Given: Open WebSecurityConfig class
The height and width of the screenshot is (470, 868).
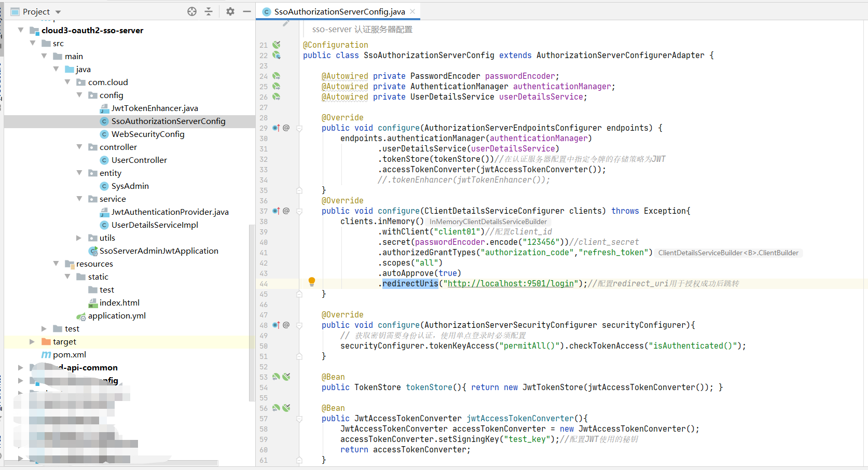Looking at the screenshot, I should (148, 134).
